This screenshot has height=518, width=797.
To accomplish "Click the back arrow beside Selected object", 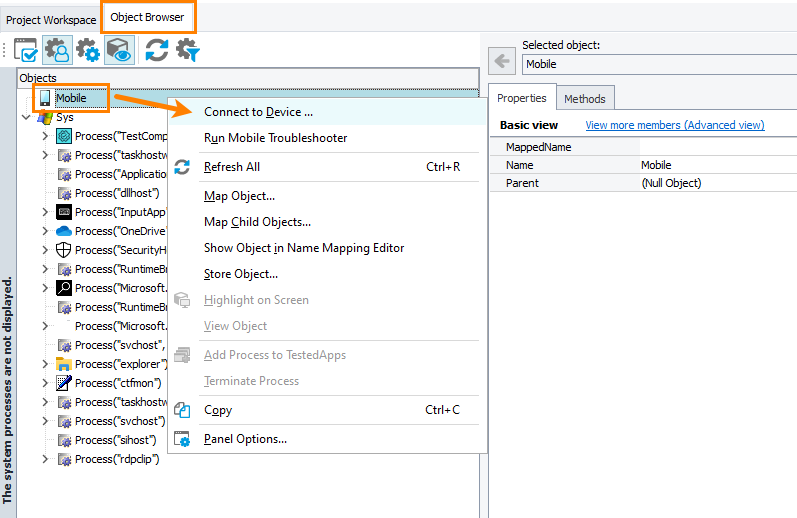I will tap(502, 62).
